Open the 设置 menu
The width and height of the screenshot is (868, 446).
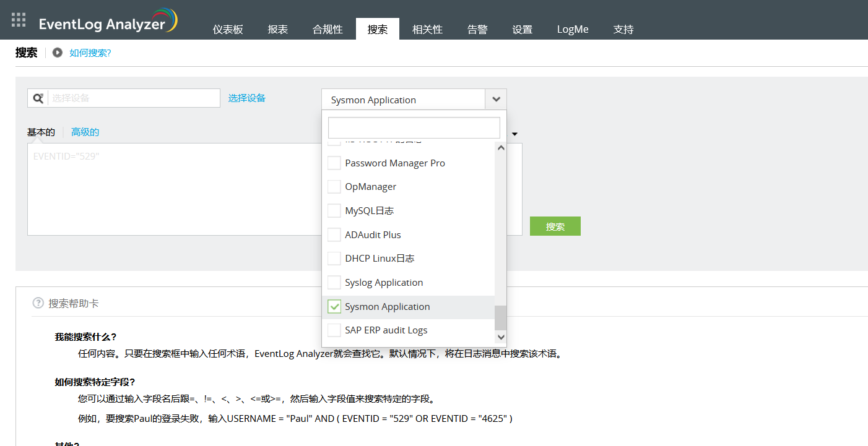[522, 28]
